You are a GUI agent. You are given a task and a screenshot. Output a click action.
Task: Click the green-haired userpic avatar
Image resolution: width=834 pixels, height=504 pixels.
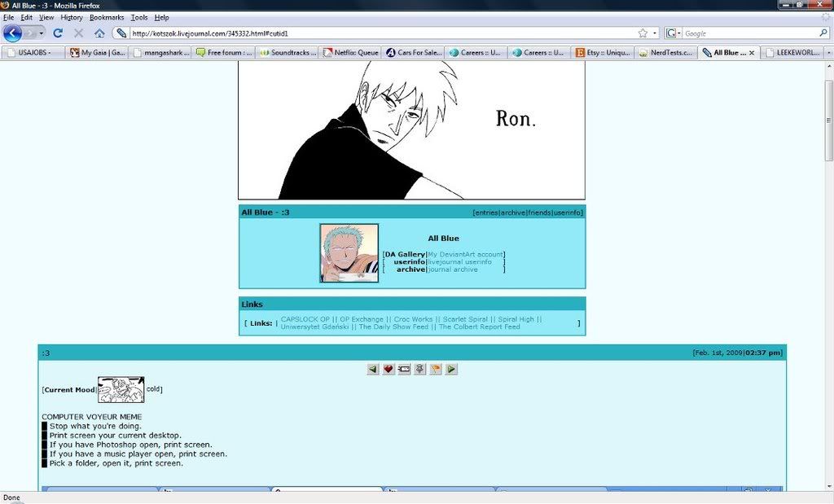pos(349,253)
